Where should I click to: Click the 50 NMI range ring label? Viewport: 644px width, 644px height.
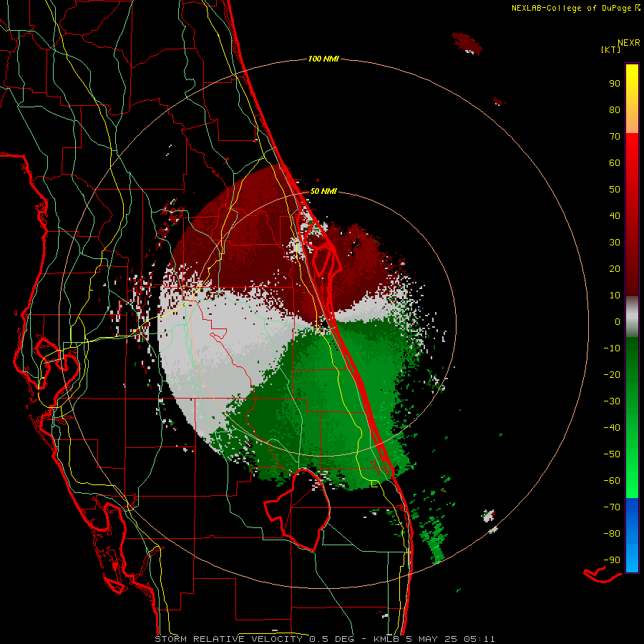[323, 191]
